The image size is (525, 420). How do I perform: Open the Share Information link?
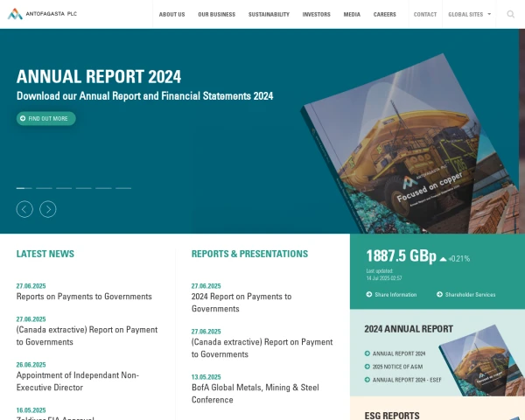(395, 294)
